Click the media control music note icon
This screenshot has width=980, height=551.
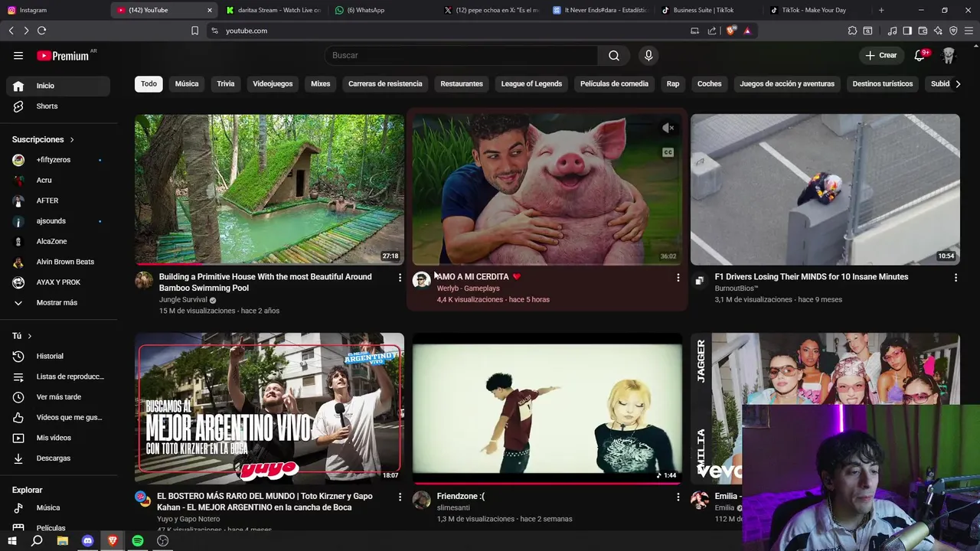pyautogui.click(x=892, y=31)
